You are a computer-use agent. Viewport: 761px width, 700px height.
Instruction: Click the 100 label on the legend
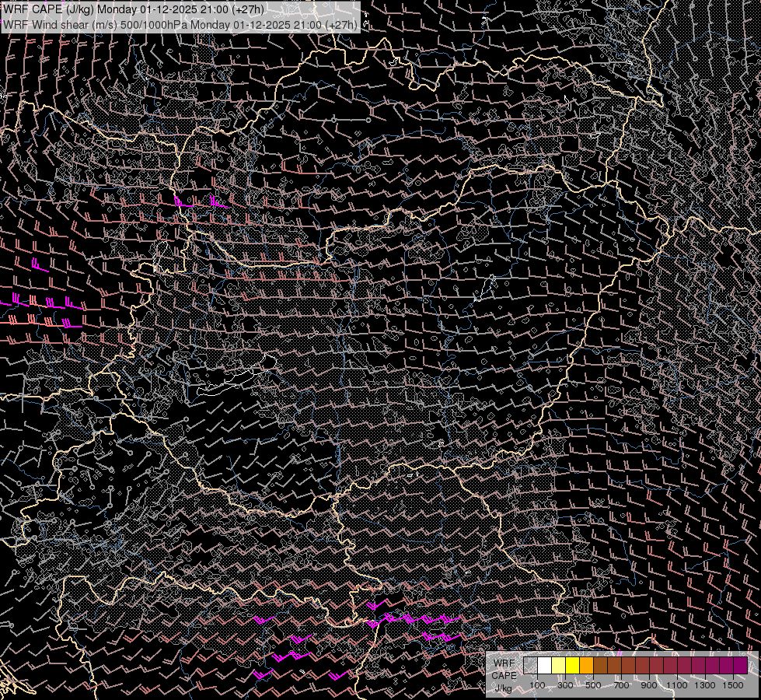537,685
